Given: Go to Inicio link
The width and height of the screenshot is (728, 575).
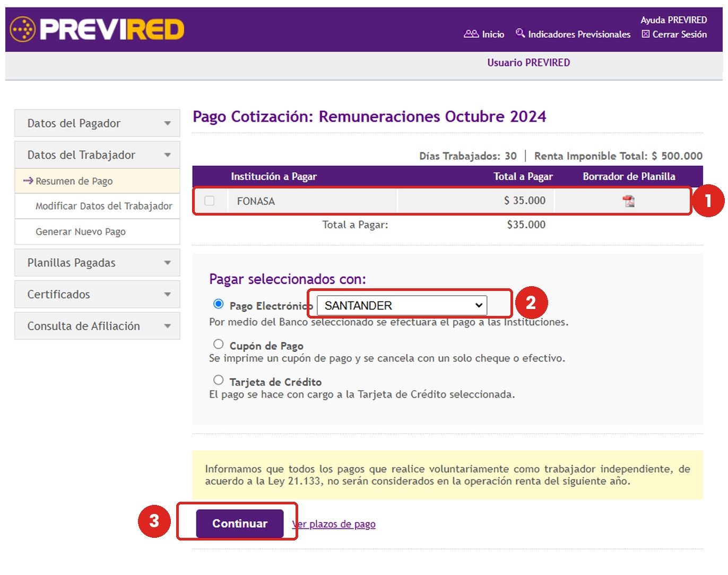Looking at the screenshot, I should pyautogui.click(x=493, y=34).
